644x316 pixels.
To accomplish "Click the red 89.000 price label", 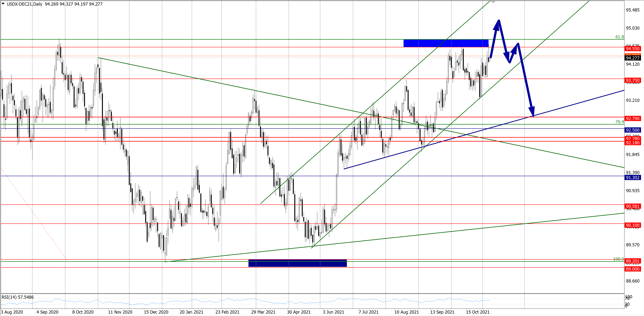I will [x=632, y=269].
